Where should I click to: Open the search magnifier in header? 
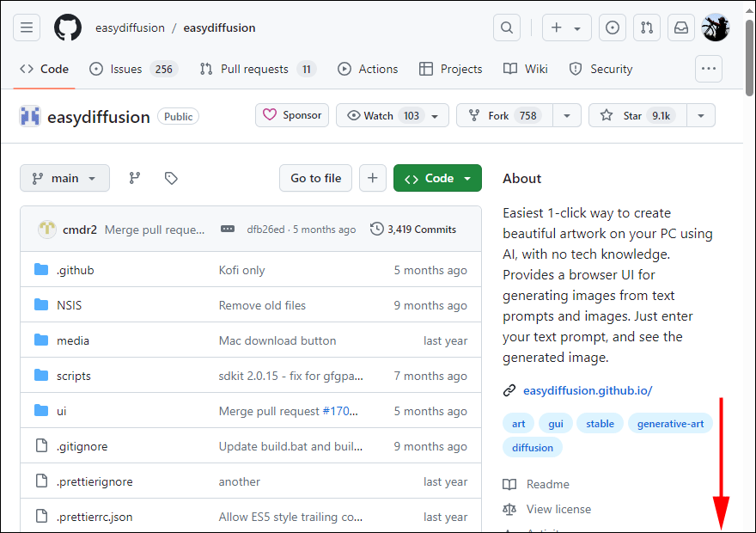(x=507, y=28)
